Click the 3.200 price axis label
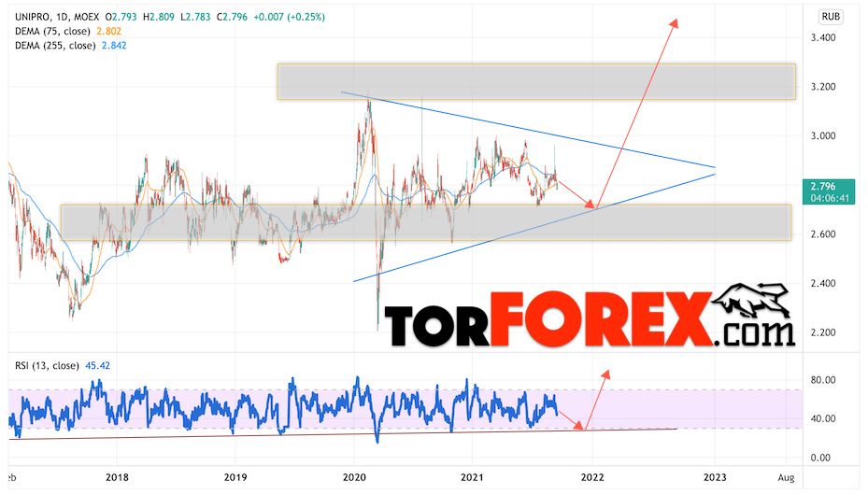Image resolution: width=868 pixels, height=494 pixels. [823, 87]
